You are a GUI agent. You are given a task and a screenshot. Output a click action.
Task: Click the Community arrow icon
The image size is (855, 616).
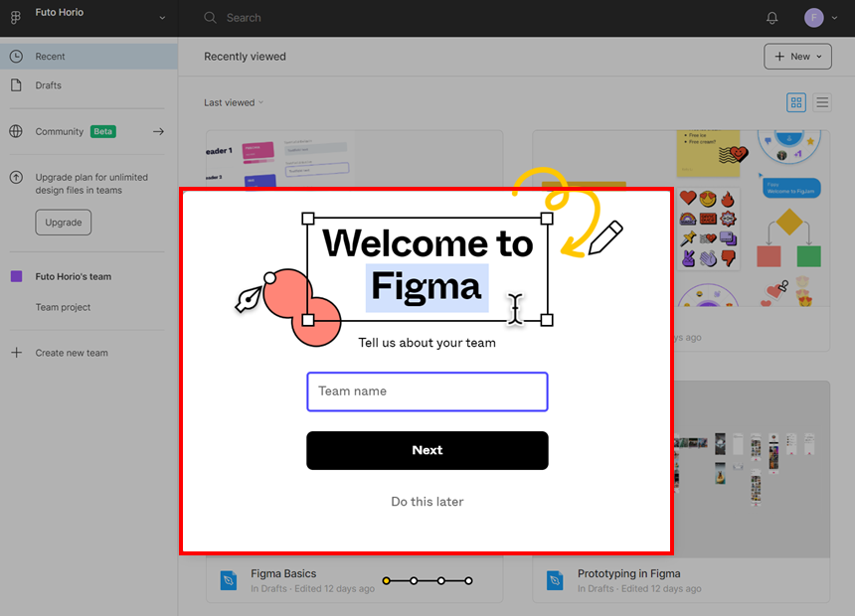tap(158, 131)
